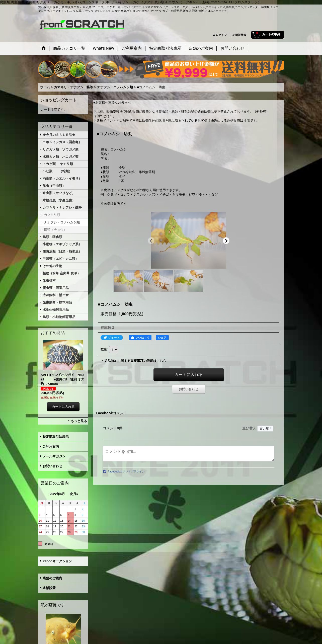
Task: Open 店舗のご案内 sidebar link
Action: click(x=63, y=578)
